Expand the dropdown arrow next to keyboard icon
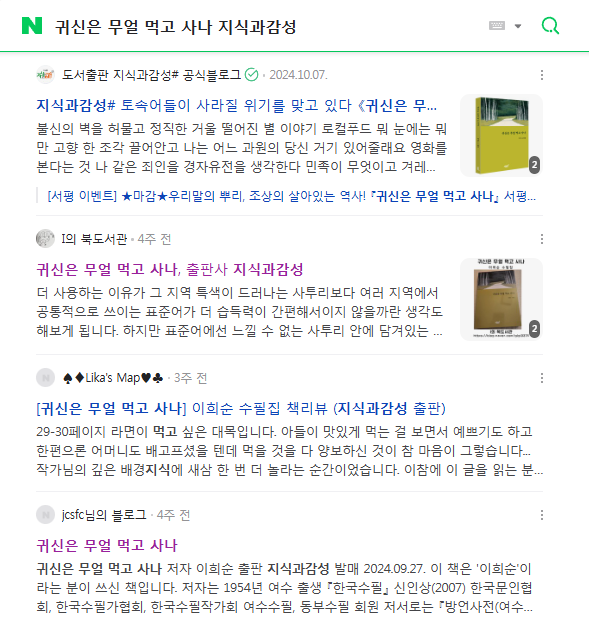The width and height of the screenshot is (589, 617). coord(518,26)
